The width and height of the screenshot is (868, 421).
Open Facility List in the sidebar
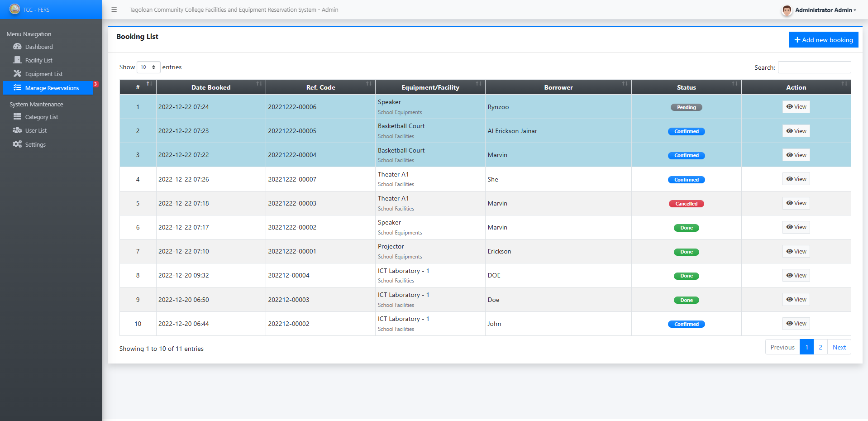pyautogui.click(x=38, y=60)
